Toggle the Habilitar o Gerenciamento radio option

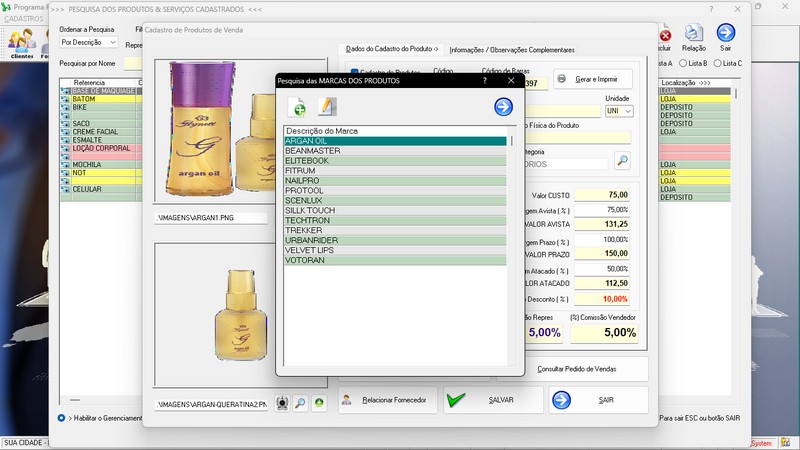click(x=62, y=416)
